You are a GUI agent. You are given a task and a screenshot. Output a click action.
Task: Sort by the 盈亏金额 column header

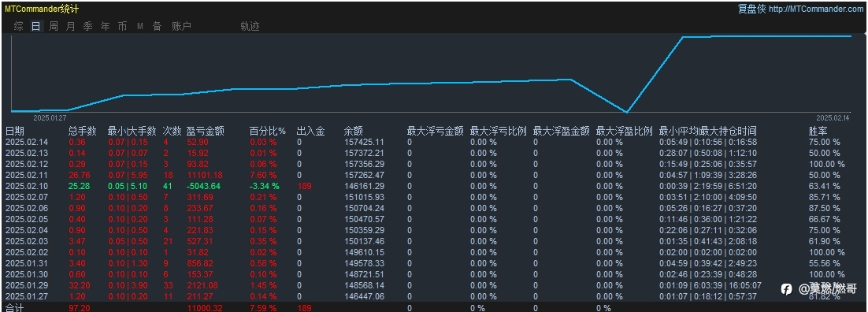pyautogui.click(x=206, y=132)
